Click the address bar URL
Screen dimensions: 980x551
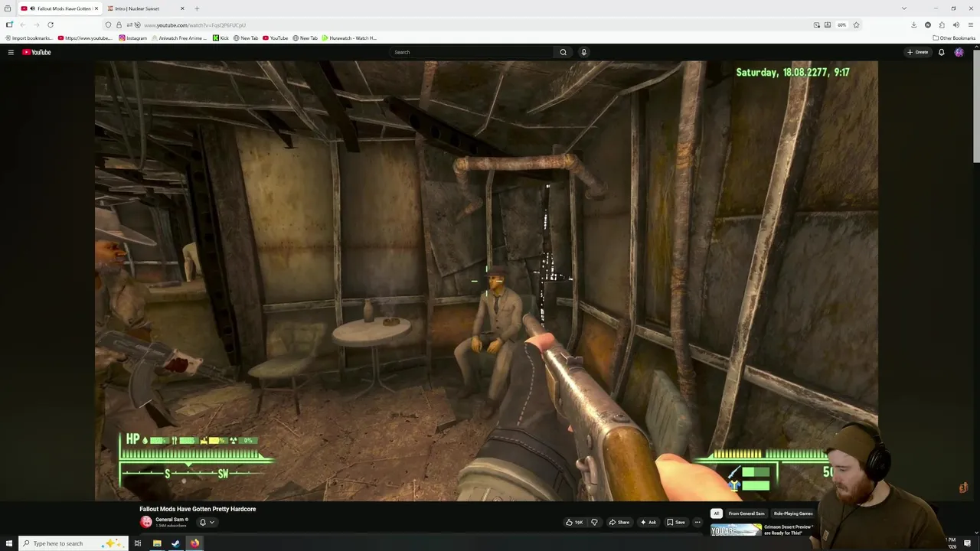(x=194, y=25)
